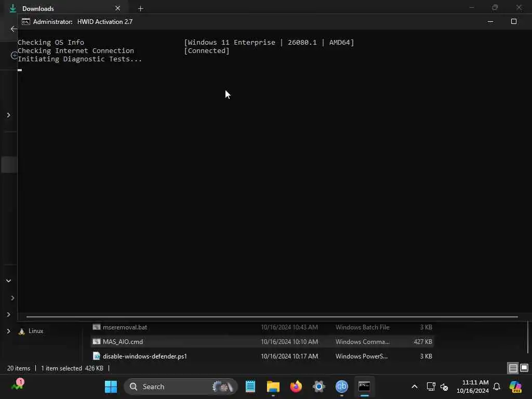Click the 20 items status text
Image resolution: width=532 pixels, height=399 pixels.
tap(19, 368)
